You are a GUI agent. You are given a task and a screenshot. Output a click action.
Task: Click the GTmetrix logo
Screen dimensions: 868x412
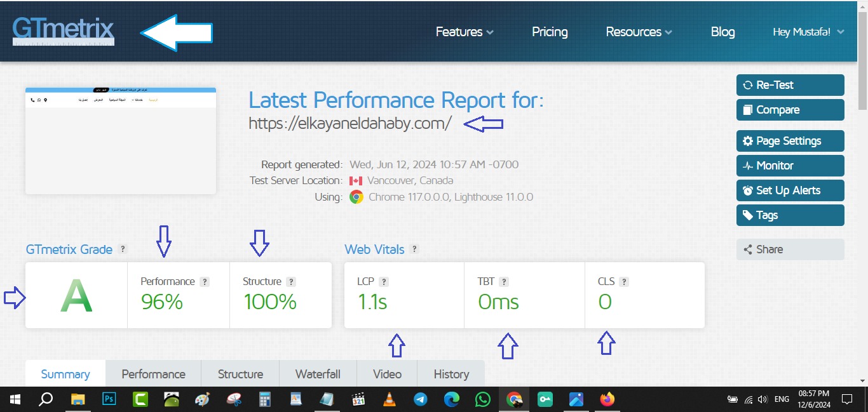coord(63,31)
